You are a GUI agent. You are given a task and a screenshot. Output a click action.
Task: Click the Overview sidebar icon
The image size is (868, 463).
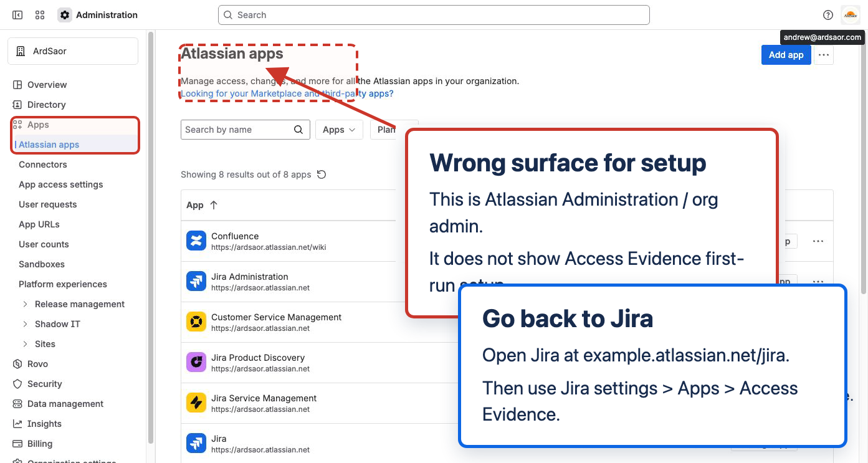[x=17, y=85]
